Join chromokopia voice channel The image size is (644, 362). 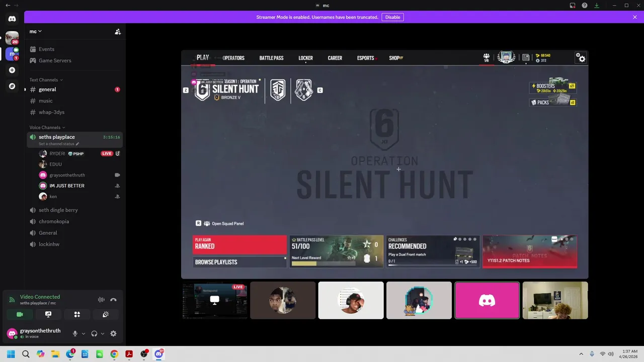[74, 221]
